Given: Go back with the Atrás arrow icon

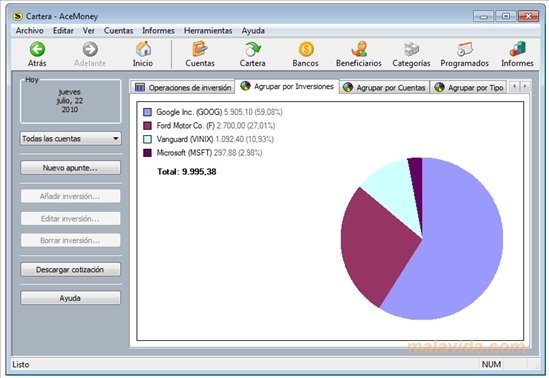Looking at the screenshot, I should 37,49.
